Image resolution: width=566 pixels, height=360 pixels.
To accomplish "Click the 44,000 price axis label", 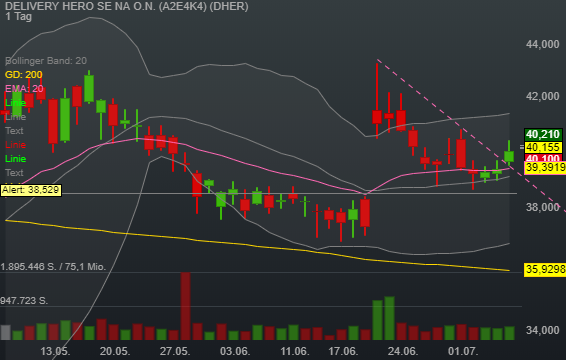I will pyautogui.click(x=543, y=44).
